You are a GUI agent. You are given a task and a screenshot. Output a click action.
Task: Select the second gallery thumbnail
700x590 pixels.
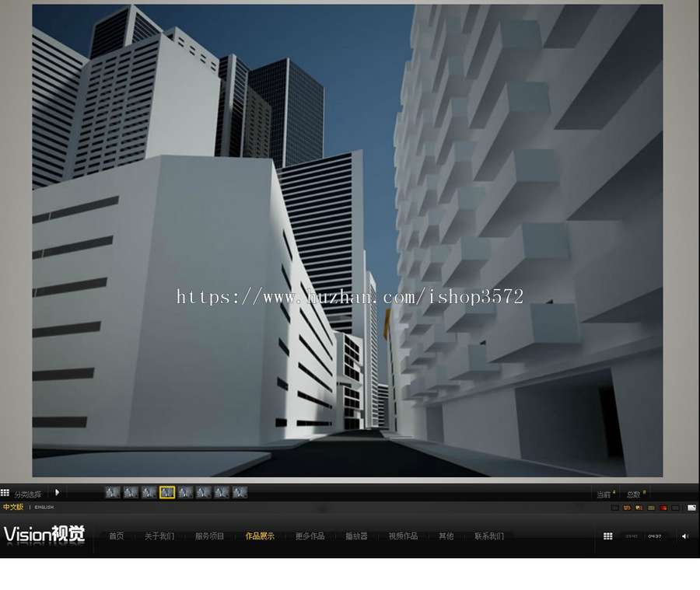click(x=131, y=492)
